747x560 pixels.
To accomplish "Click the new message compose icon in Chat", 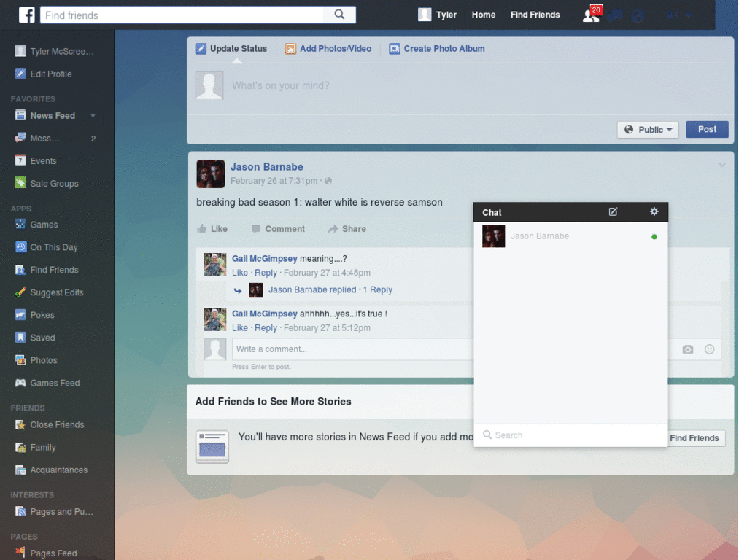I will click(x=613, y=212).
